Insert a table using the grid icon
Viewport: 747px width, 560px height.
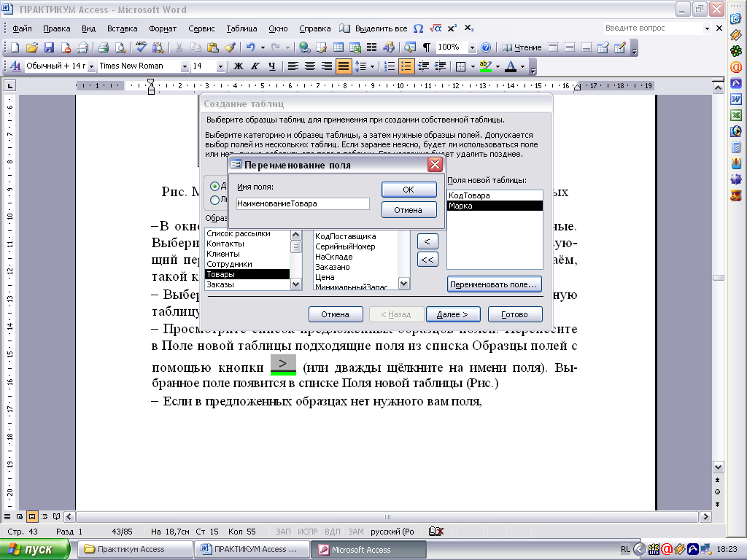(x=338, y=47)
